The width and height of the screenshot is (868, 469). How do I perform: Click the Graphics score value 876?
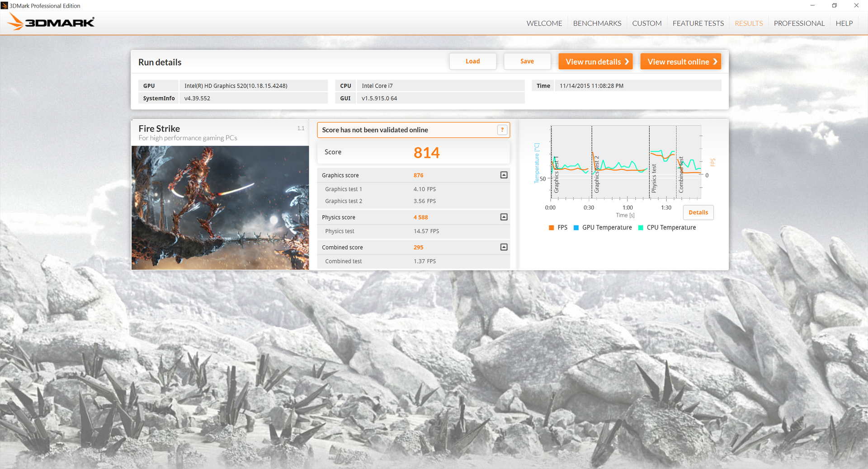419,175
